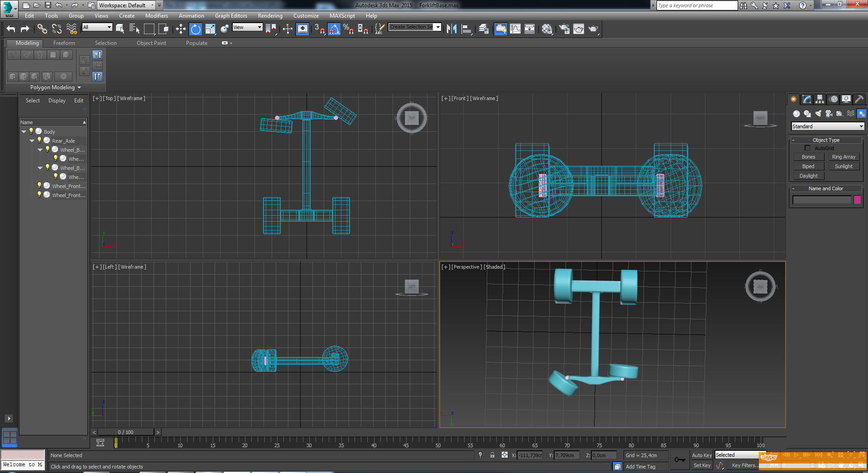Open the Workspace: Default dropdown
868x473 pixels.
126,5
